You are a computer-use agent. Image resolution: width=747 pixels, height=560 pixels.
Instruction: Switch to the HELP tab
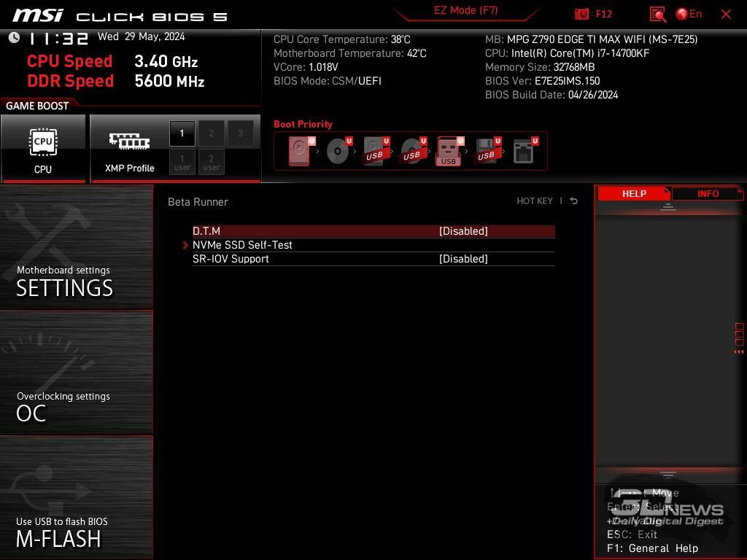pyautogui.click(x=634, y=194)
